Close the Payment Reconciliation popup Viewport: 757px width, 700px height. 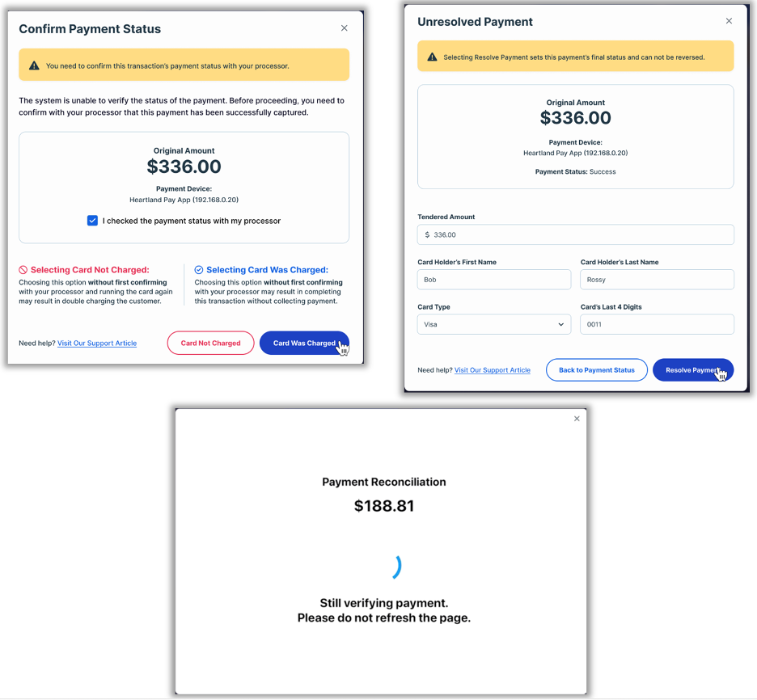tap(577, 419)
